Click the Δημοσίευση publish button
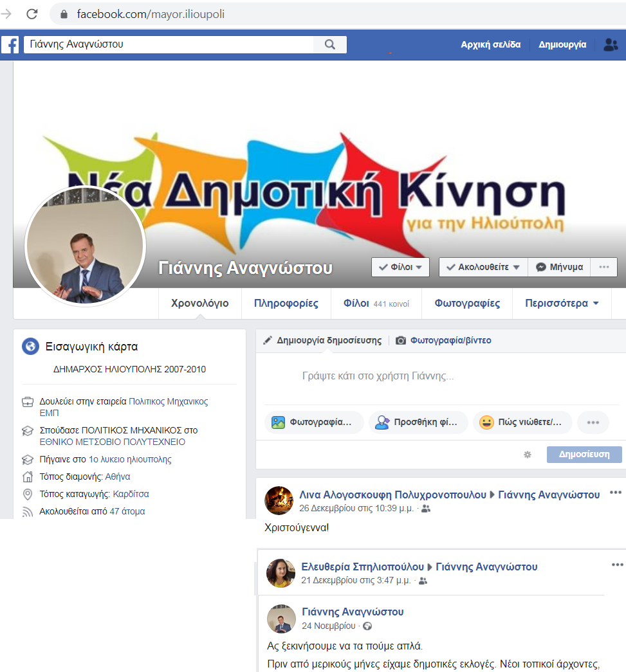Screen dimensions: 626x672 (x=584, y=454)
